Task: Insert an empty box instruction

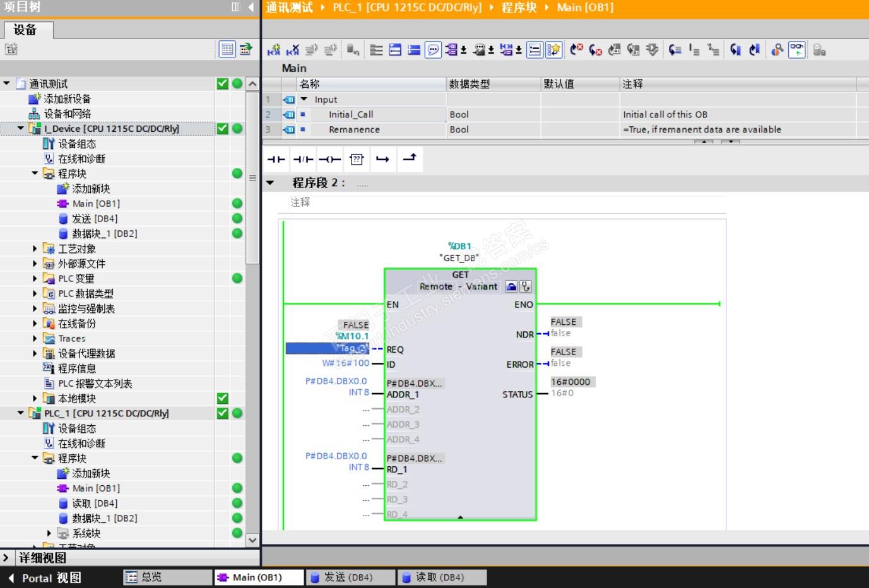Action: [357, 160]
